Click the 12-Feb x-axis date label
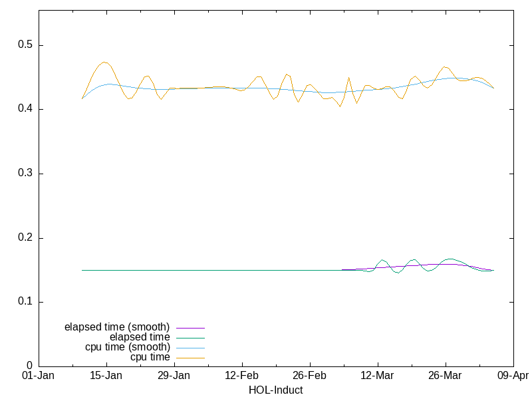This screenshot has height=399, width=532. coord(242,376)
